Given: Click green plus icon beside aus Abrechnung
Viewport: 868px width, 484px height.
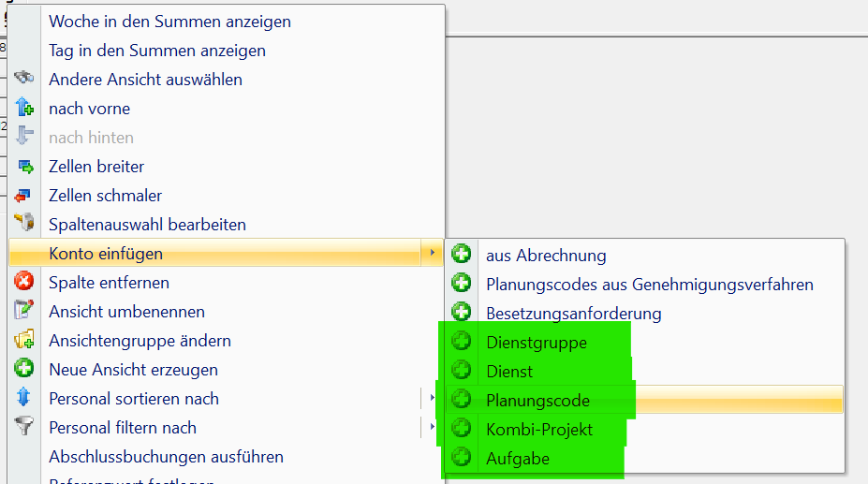Looking at the screenshot, I should (x=461, y=255).
